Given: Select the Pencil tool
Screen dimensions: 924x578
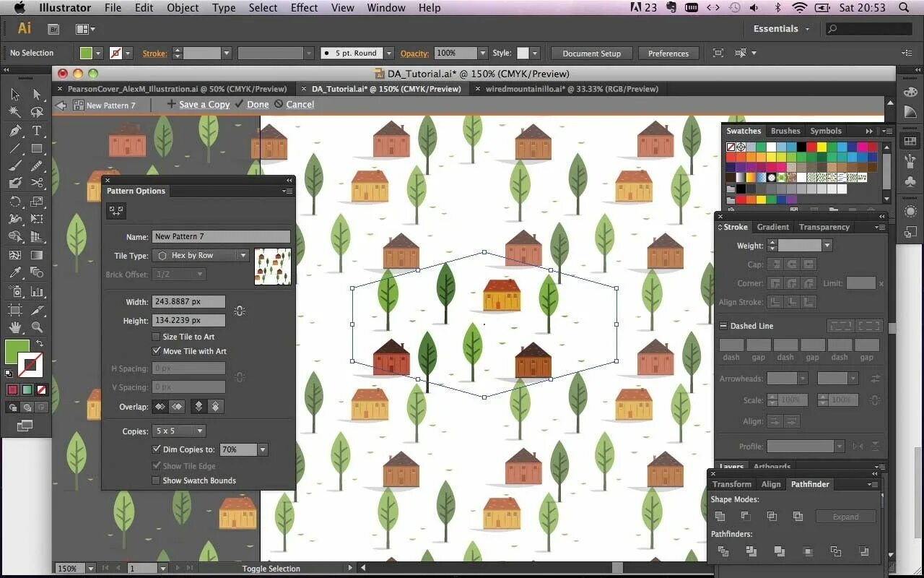Looking at the screenshot, I should [x=37, y=165].
